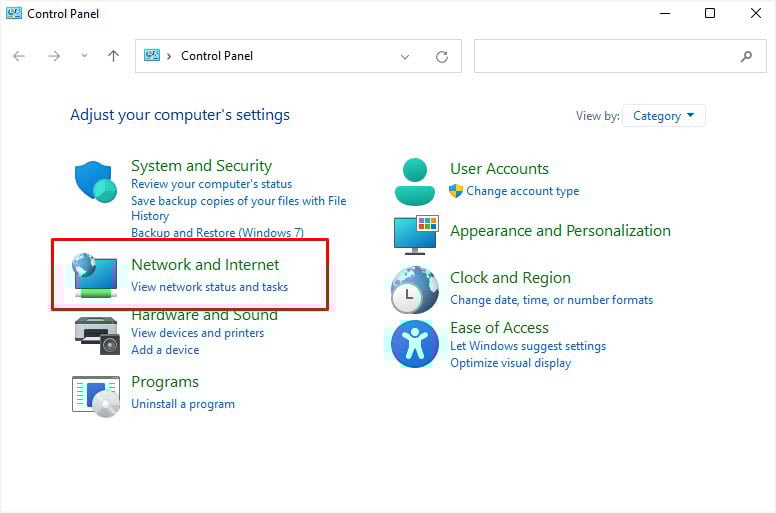This screenshot has width=776, height=513.
Task: Click the Network and Internet globe icon
Action: (x=95, y=276)
